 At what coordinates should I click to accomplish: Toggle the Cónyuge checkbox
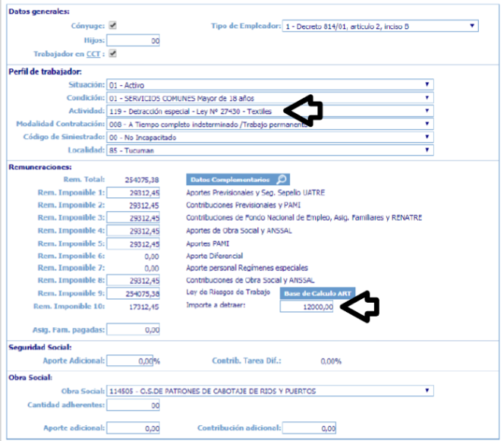(x=112, y=25)
